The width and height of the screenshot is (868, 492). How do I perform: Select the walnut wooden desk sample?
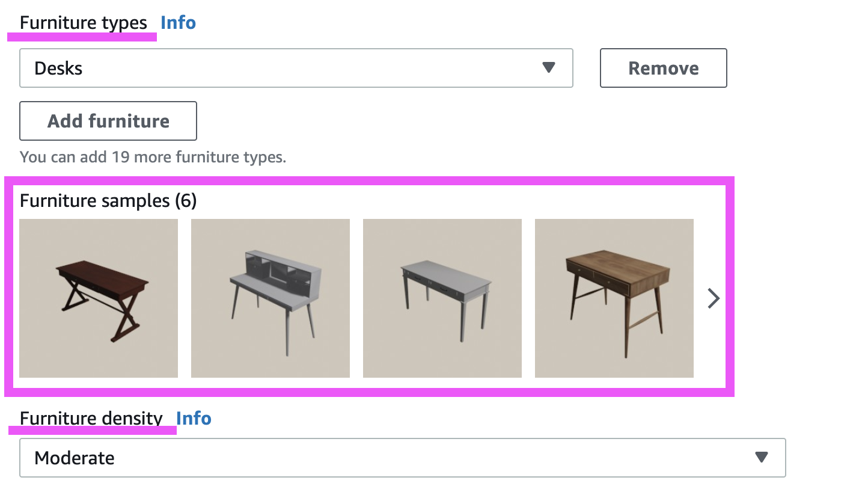[x=614, y=298]
